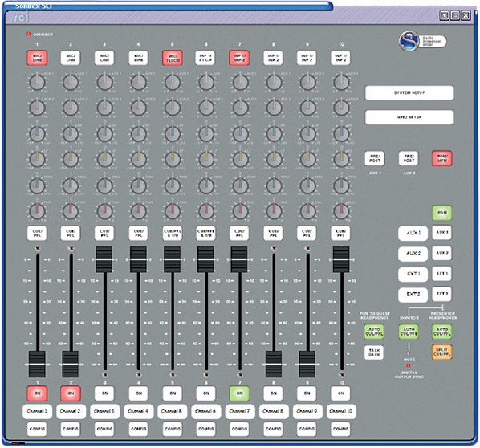Image resolution: width=480 pixels, height=448 pixels.
Task: Toggle PRE/POST for AUX 1
Action: coord(375,158)
